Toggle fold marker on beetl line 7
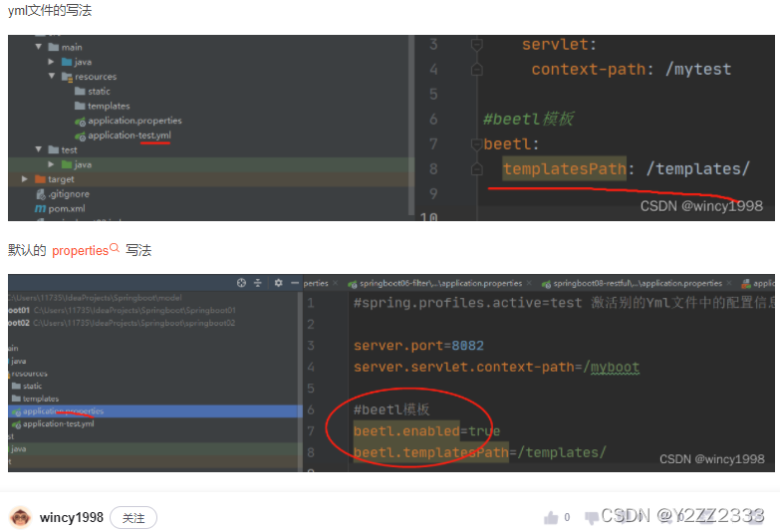 476,144
